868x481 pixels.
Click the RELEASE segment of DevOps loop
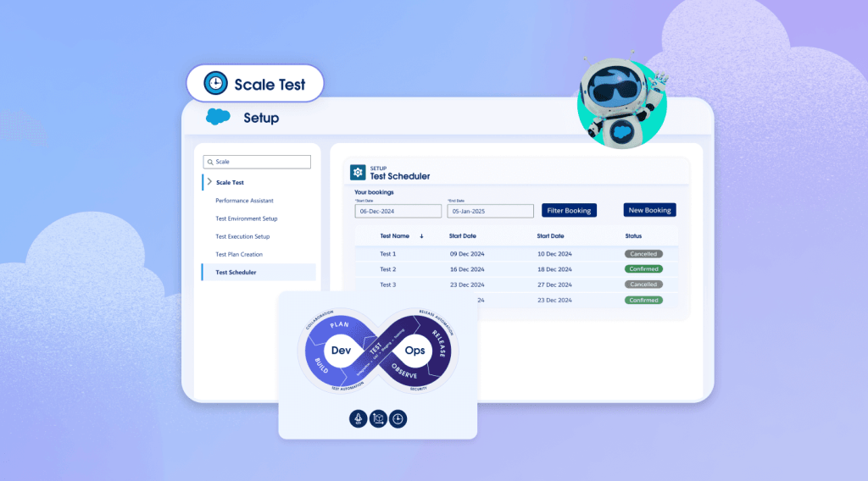pyautogui.click(x=438, y=343)
